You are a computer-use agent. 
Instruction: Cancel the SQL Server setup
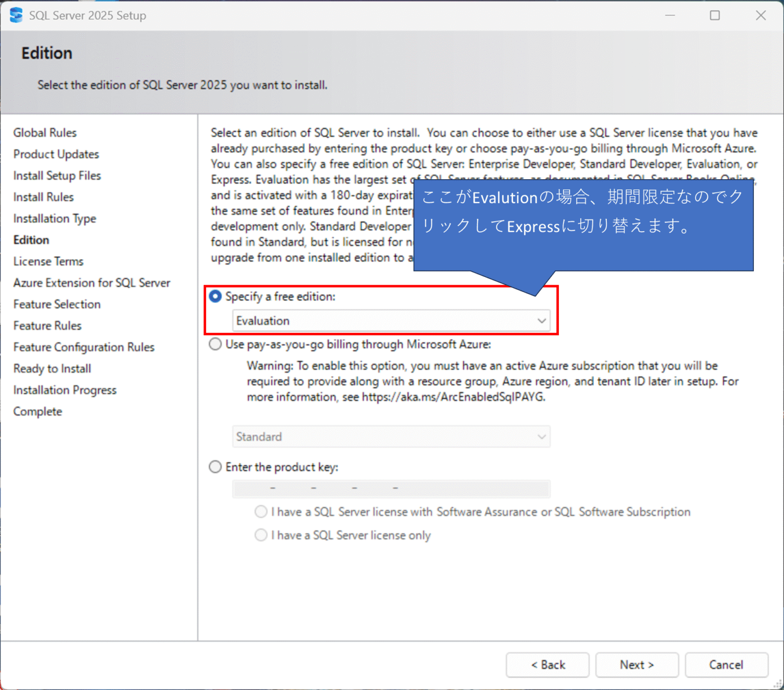(726, 664)
